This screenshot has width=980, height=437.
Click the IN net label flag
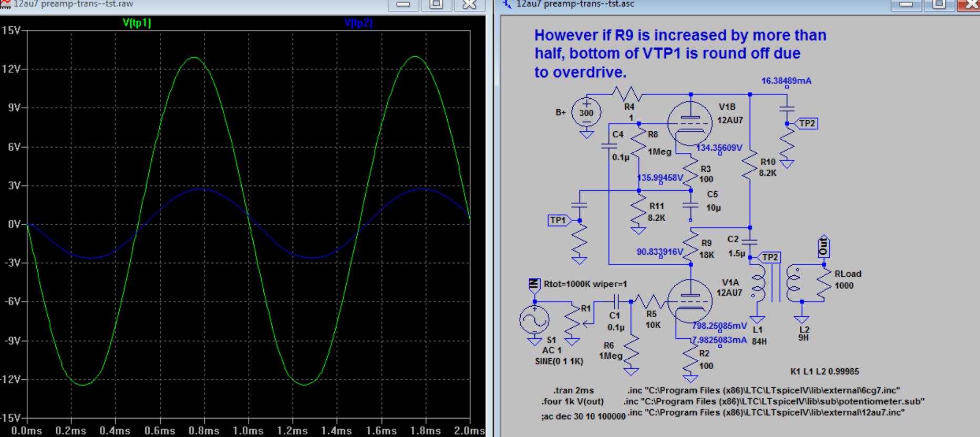point(534,284)
